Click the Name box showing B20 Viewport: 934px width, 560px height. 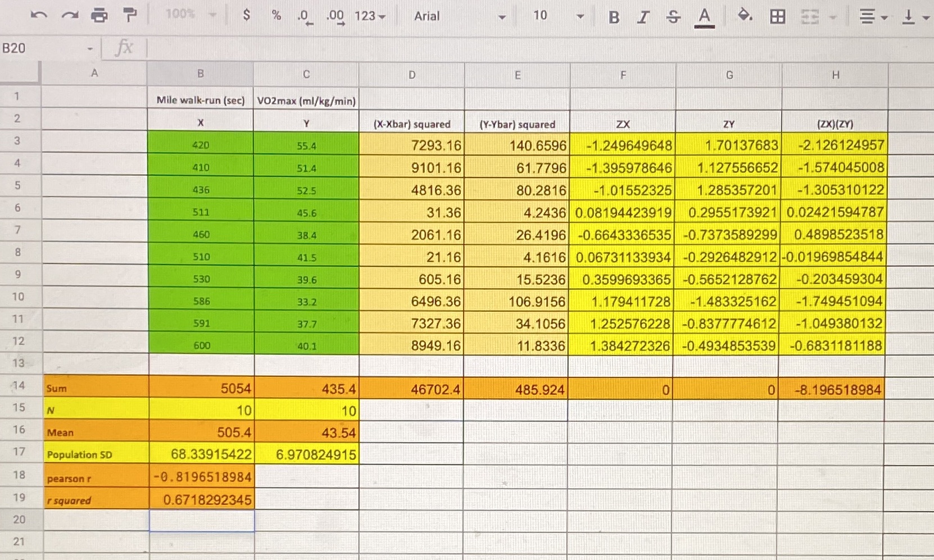(42, 48)
